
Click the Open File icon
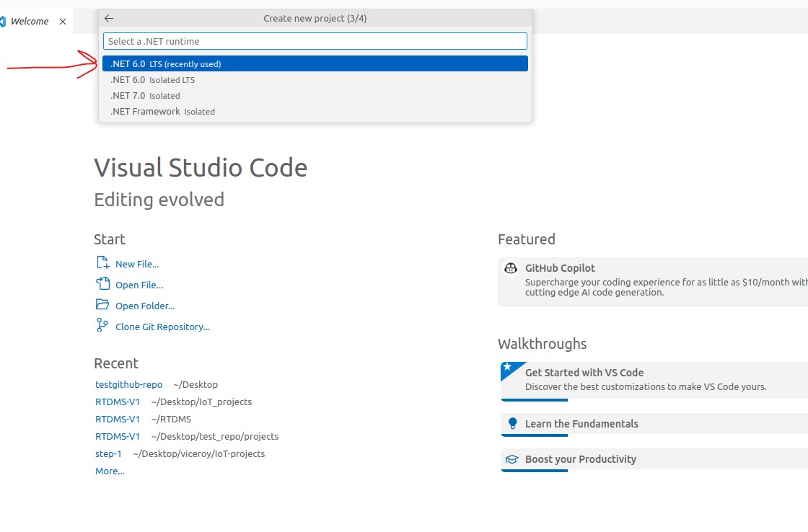[x=102, y=284]
